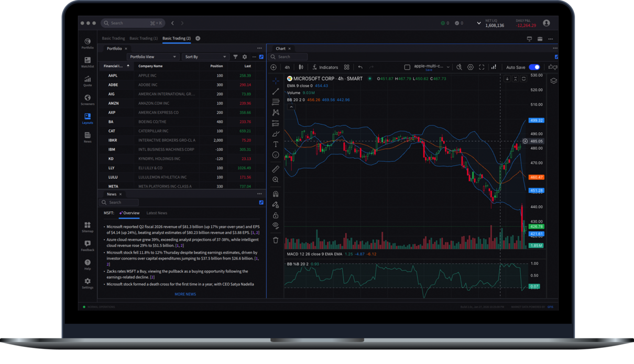Go back with the navigation arrow
Viewport: 634px width, 364px height.
coord(172,23)
